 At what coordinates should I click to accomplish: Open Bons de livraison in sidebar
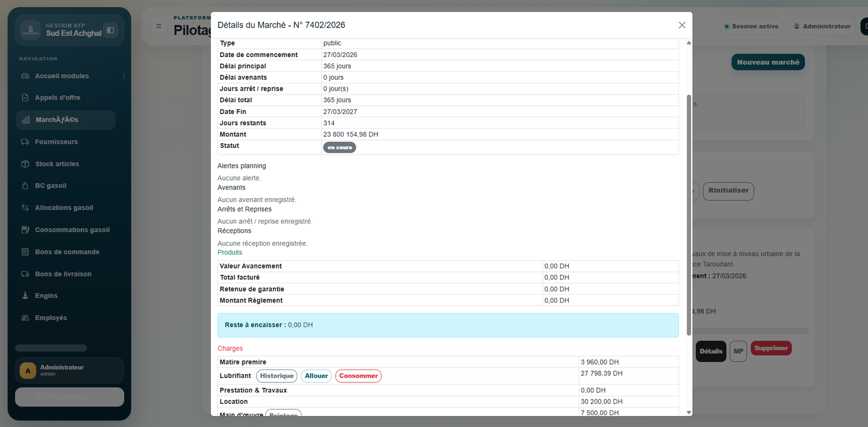(66, 274)
